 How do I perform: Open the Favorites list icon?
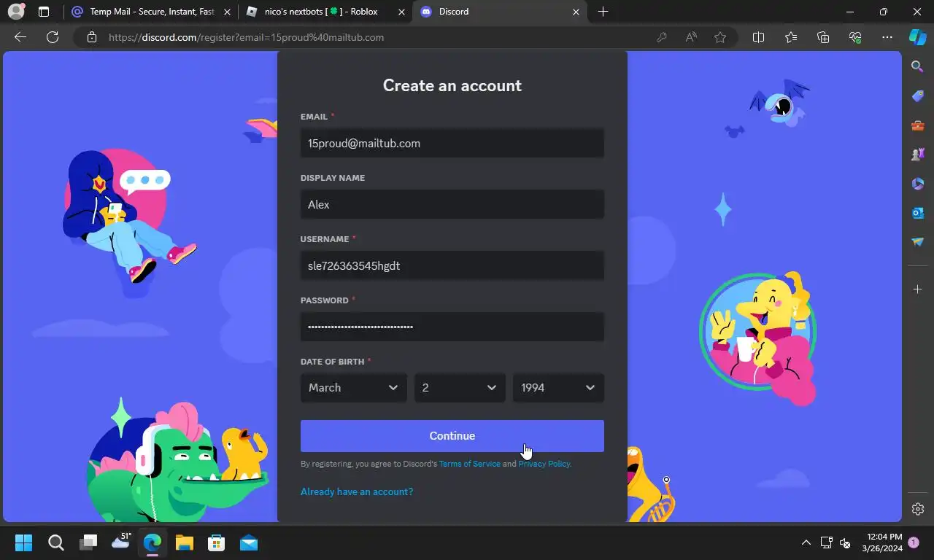click(791, 37)
